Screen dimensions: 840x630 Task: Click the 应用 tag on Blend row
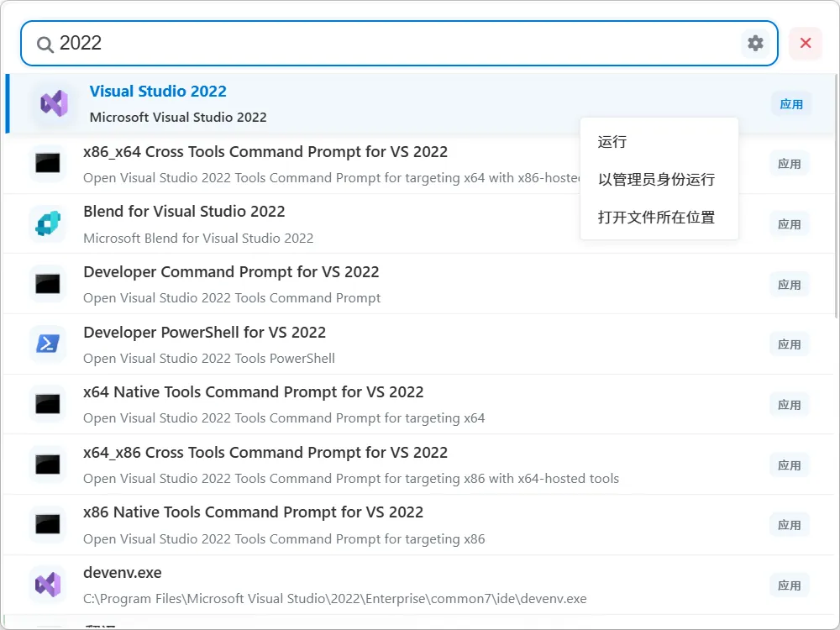click(x=790, y=224)
